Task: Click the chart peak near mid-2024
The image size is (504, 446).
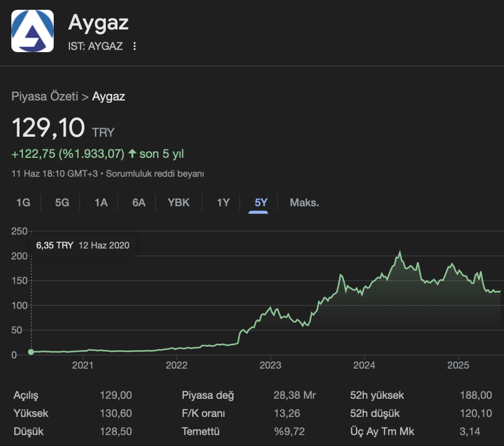Action: pos(400,253)
